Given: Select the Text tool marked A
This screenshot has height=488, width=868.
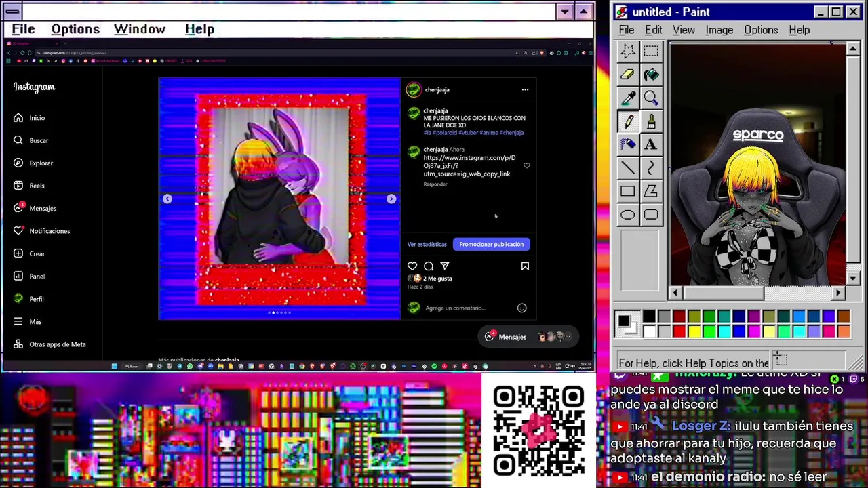Looking at the screenshot, I should click(x=651, y=144).
